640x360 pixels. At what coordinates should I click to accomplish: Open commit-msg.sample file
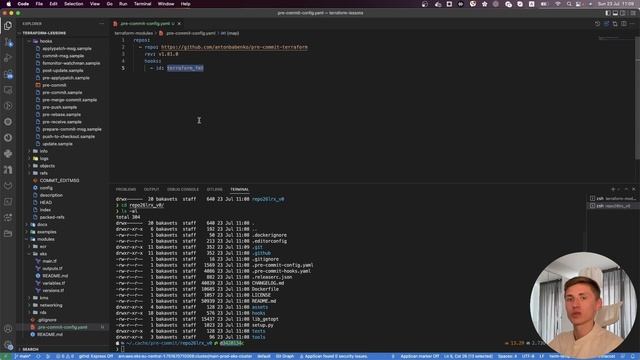pos(63,56)
